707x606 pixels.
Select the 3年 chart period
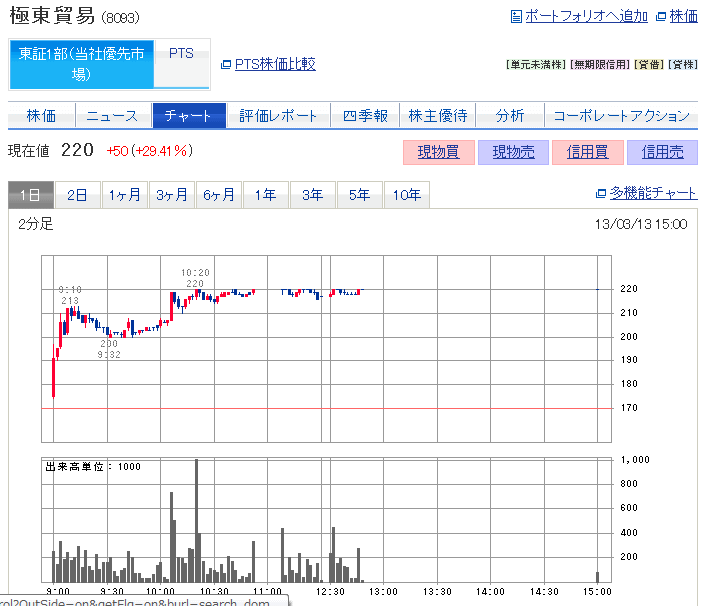pyautogui.click(x=313, y=195)
